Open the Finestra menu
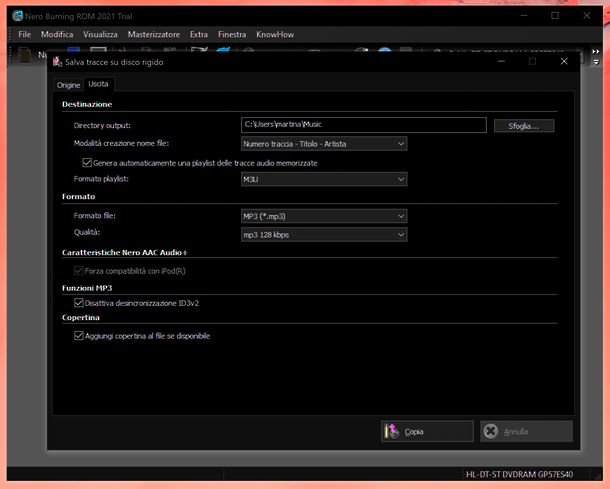 232,35
